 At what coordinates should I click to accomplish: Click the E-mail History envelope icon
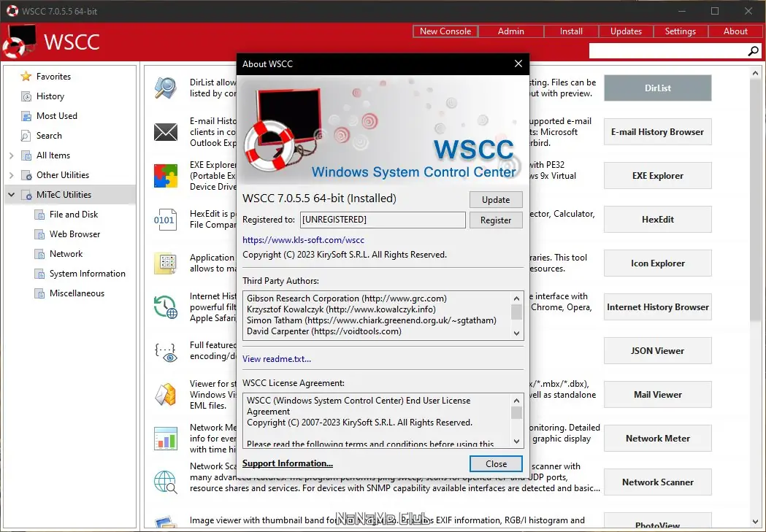(166, 132)
